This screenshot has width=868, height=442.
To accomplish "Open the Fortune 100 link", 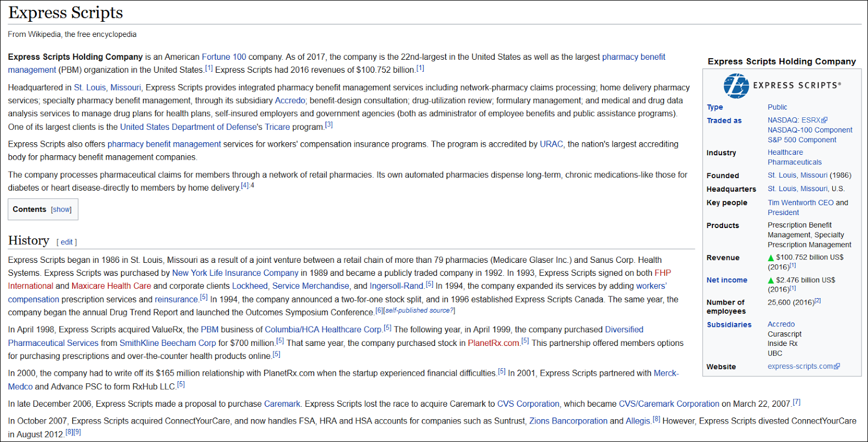I will click(x=224, y=57).
